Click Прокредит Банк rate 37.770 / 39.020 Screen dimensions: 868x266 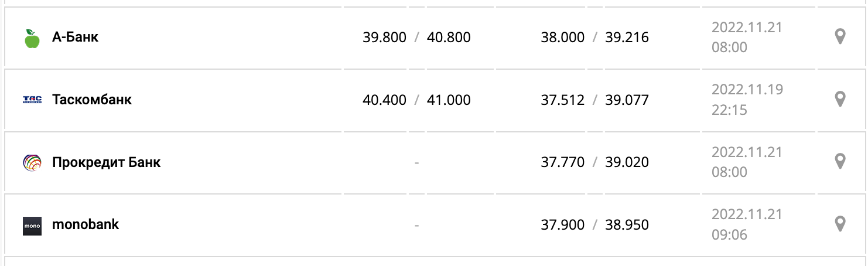594,162
